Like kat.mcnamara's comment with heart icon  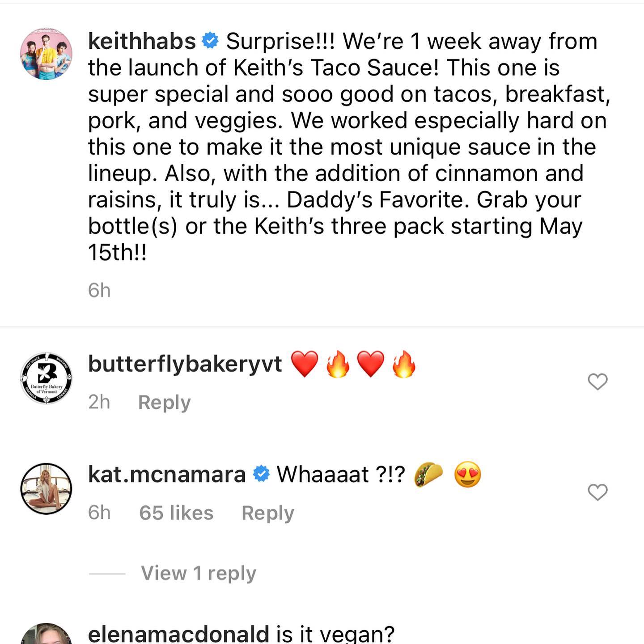[597, 492]
